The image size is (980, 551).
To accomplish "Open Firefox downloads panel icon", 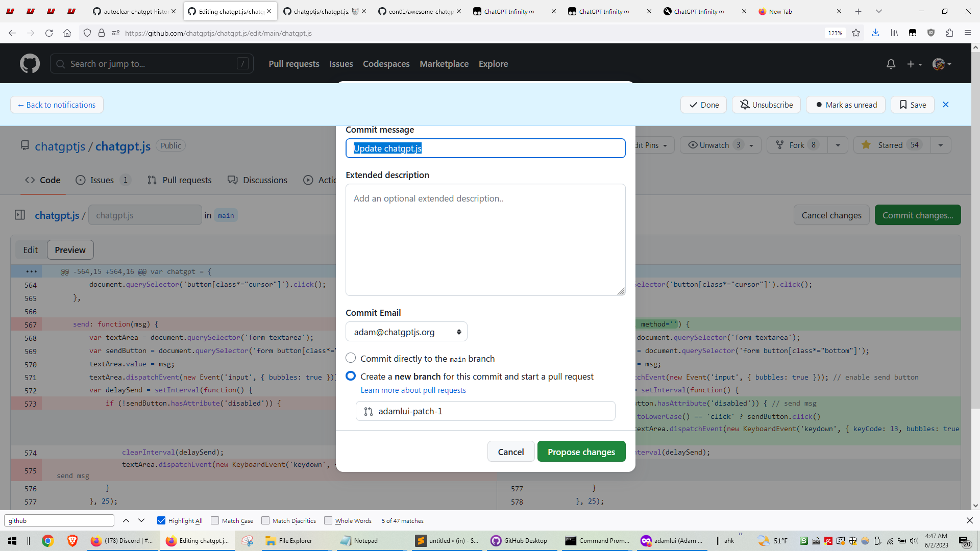I will [875, 33].
